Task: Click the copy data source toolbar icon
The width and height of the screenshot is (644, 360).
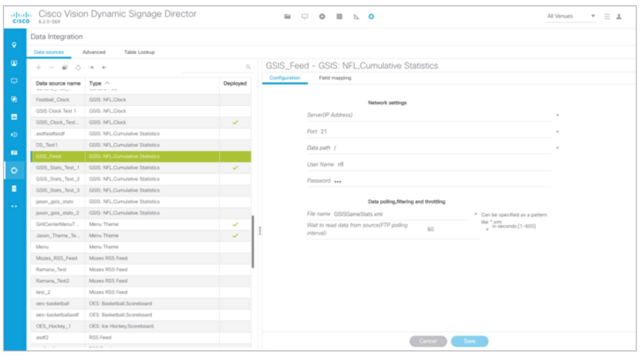Action: pos(65,67)
